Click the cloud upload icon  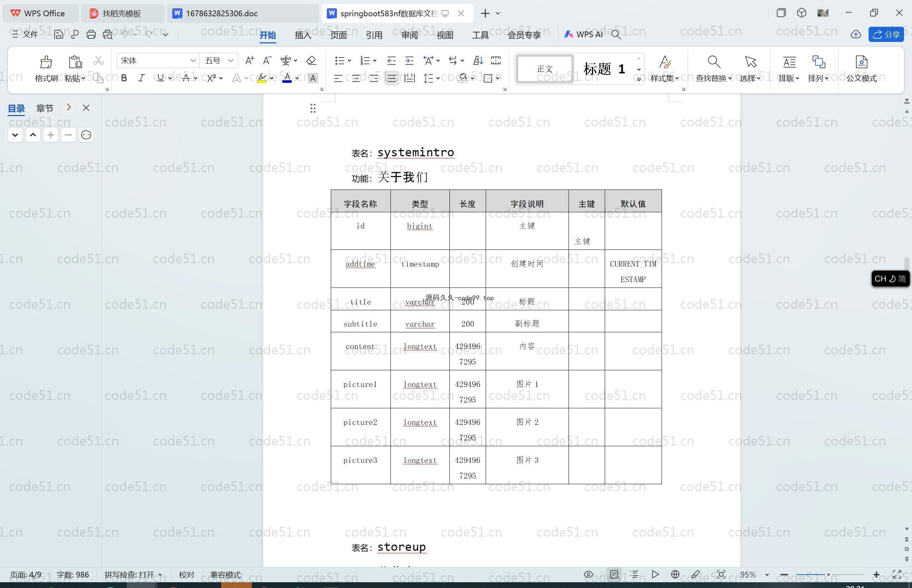coord(856,34)
